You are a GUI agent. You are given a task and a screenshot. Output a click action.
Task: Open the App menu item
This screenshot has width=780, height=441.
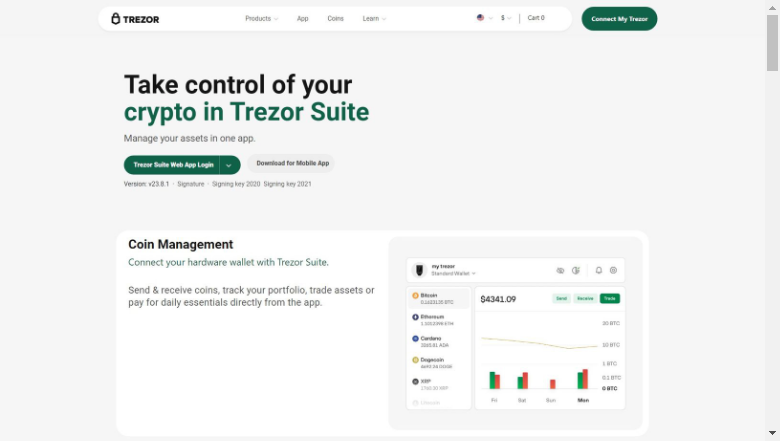point(302,18)
